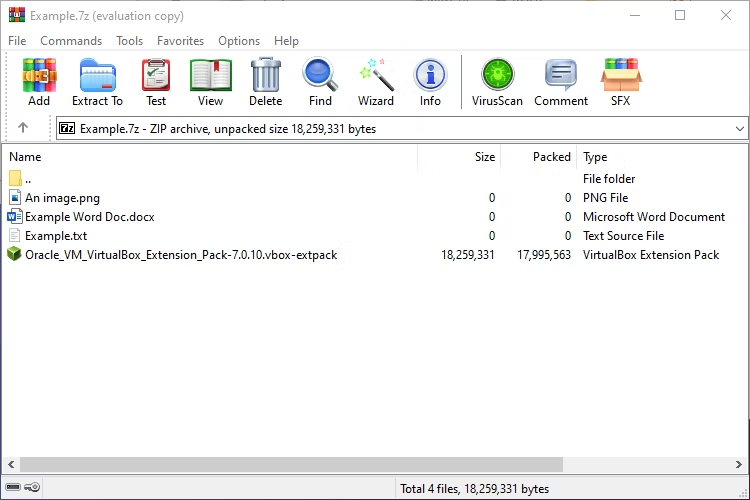Expand the archive path dropdown arrow

[x=739, y=129]
